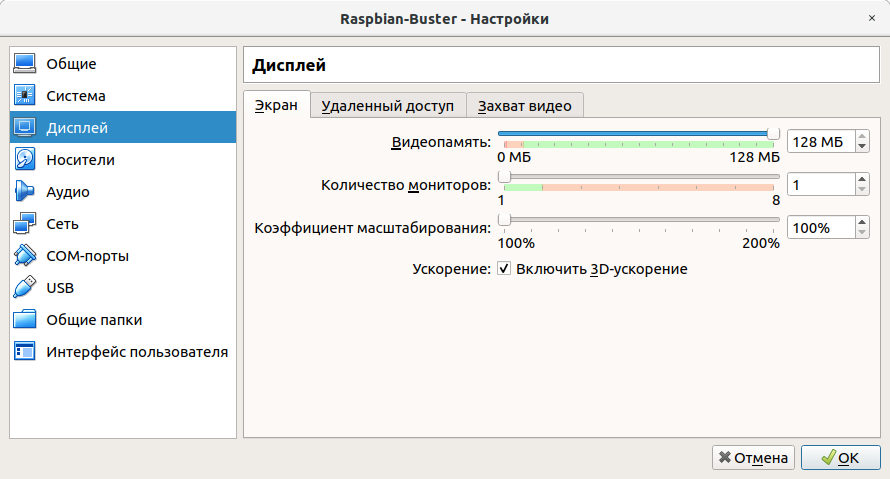Click the 200% scale maximum label

pos(761,243)
